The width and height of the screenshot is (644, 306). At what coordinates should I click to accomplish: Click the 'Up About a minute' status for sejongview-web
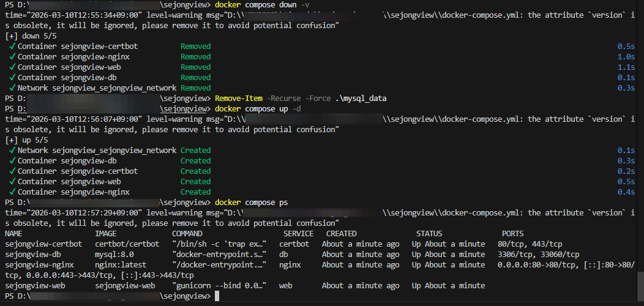coord(449,285)
